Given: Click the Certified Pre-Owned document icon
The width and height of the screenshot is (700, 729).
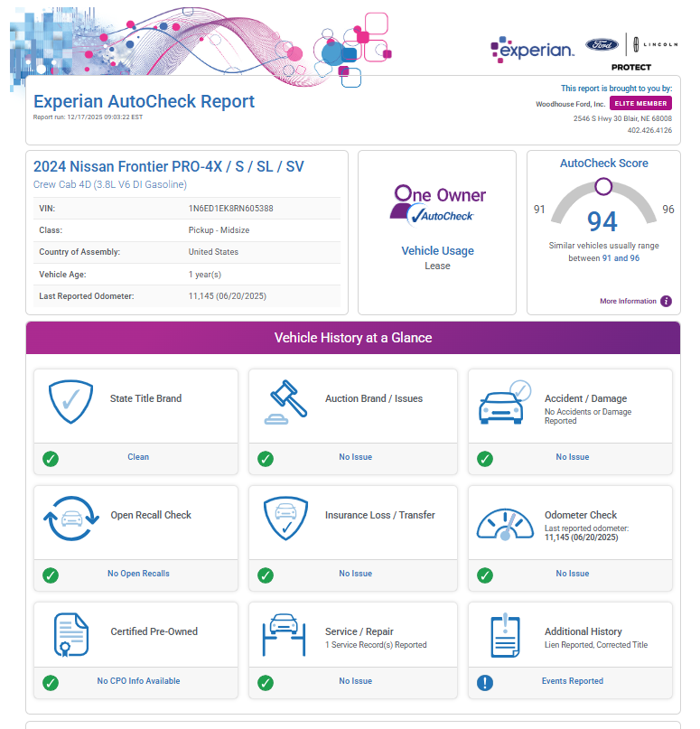Looking at the screenshot, I should tap(71, 635).
